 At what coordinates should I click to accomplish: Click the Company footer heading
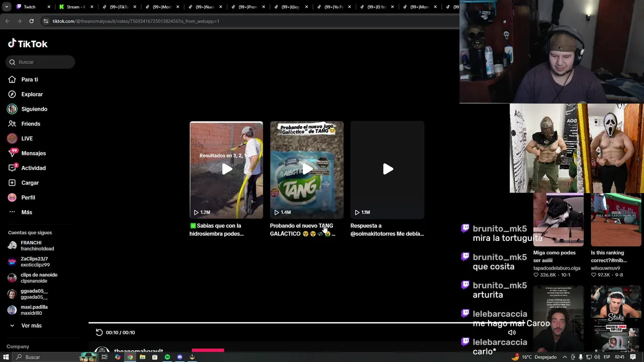[x=18, y=346]
